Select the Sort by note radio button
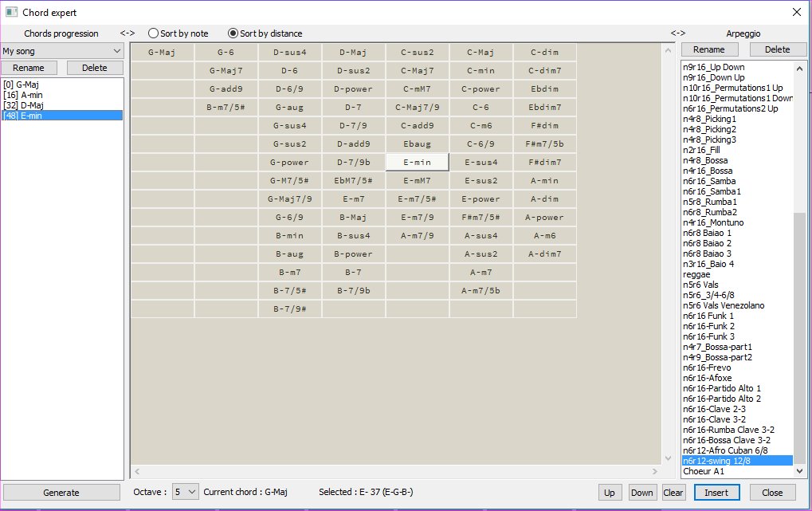The height and width of the screenshot is (511, 812). 154,33
